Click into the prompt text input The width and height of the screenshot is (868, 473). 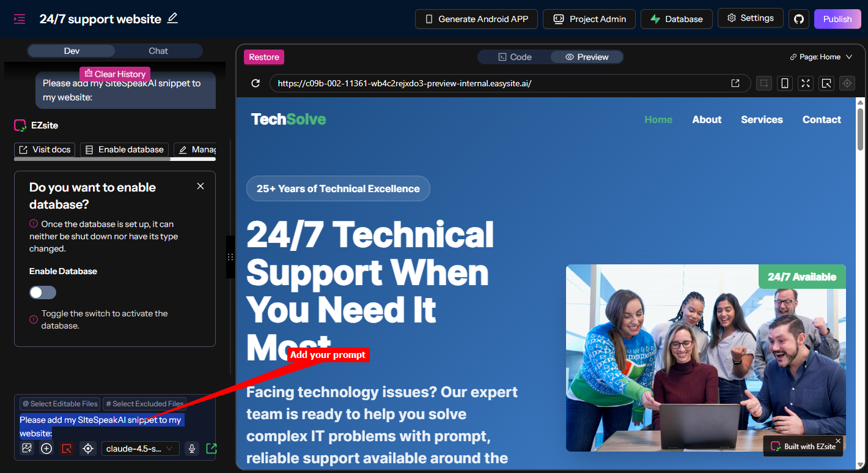tap(115, 426)
